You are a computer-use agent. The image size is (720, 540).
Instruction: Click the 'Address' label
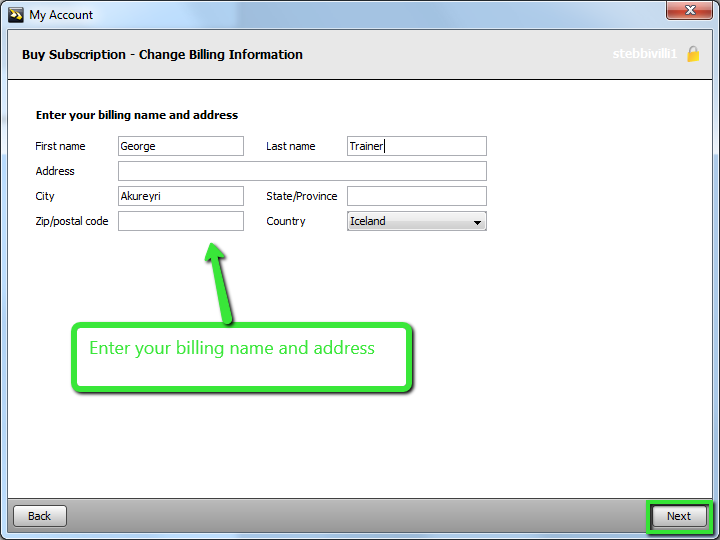point(55,171)
